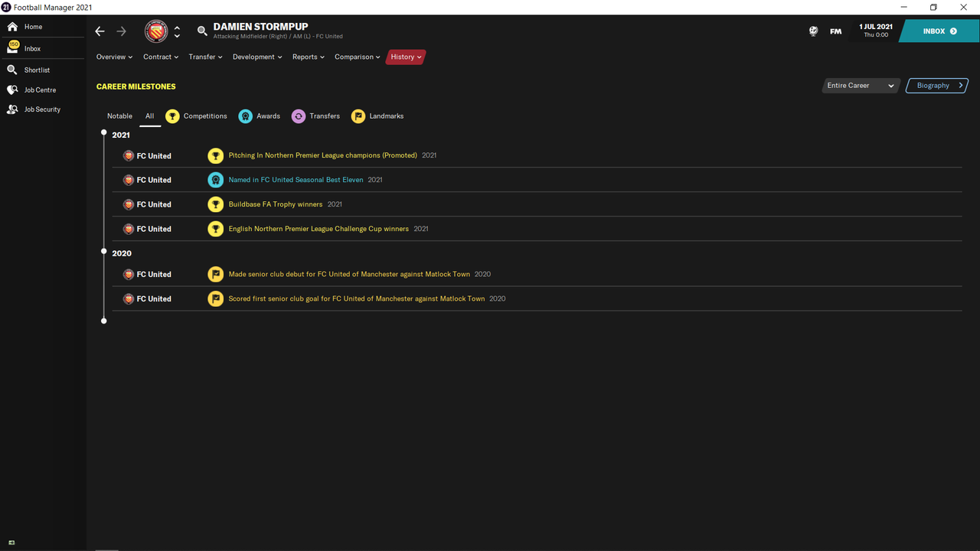This screenshot has height=551, width=980.
Task: Open Named in FC United Seasonal Best Eleven
Action: (x=296, y=180)
